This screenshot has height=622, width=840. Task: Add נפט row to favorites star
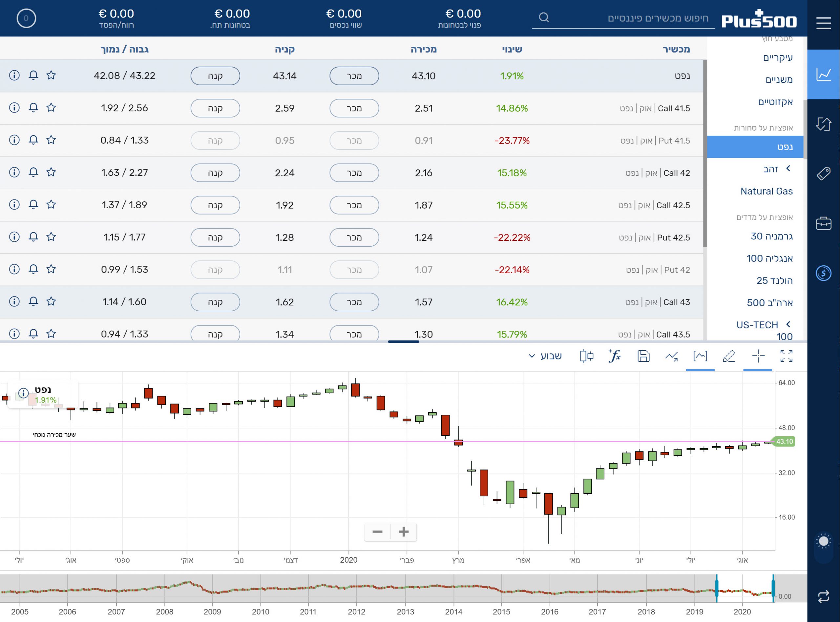(x=51, y=75)
